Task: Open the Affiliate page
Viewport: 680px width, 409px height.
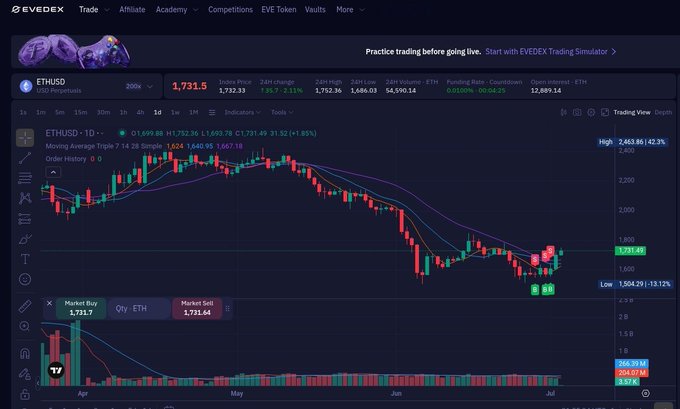Action: click(132, 10)
